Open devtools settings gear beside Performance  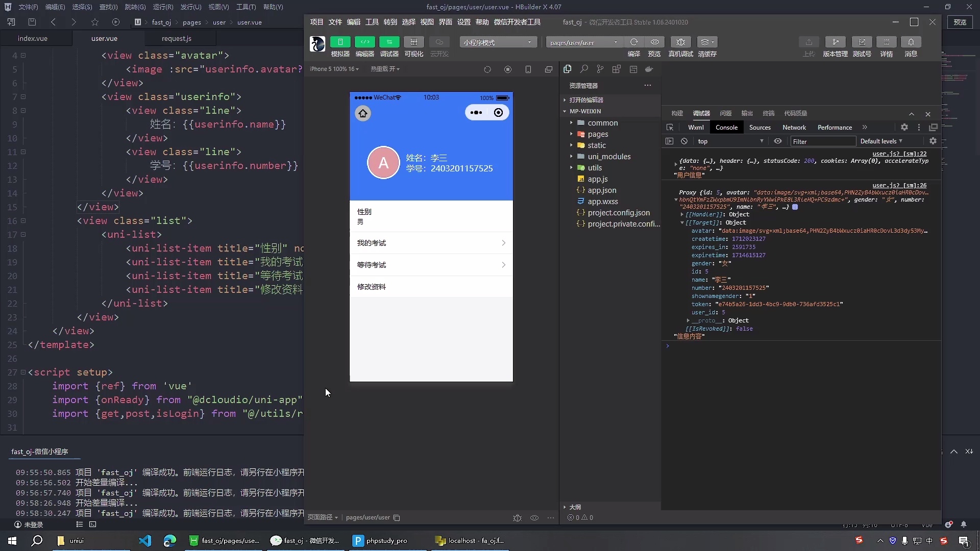point(904,128)
